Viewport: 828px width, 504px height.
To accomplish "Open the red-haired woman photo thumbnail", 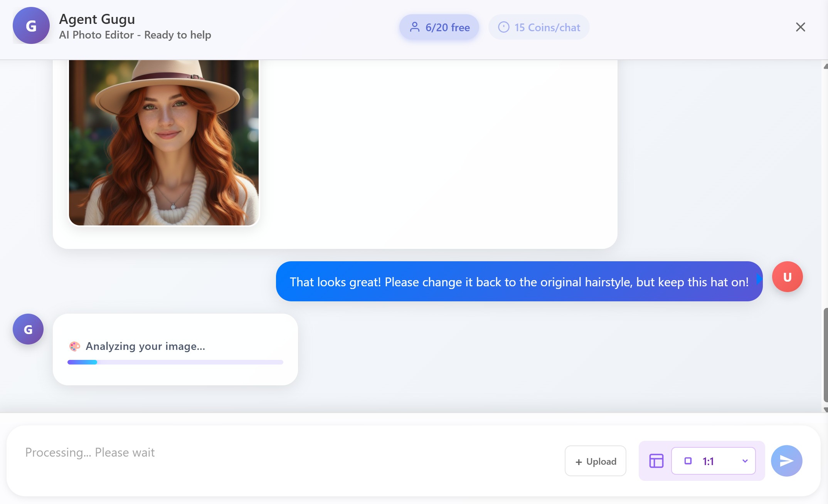I will pyautogui.click(x=164, y=143).
